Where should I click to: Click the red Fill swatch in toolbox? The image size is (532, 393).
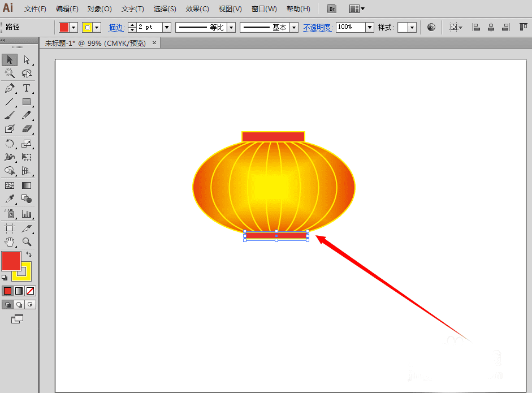pyautogui.click(x=11, y=261)
